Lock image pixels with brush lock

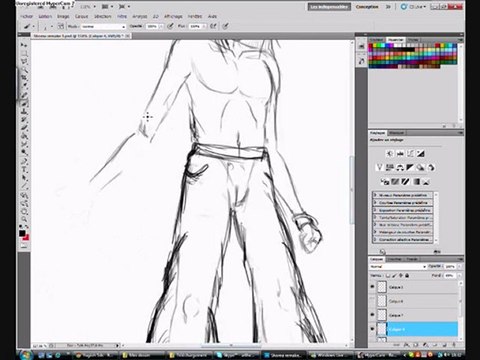click(395, 276)
